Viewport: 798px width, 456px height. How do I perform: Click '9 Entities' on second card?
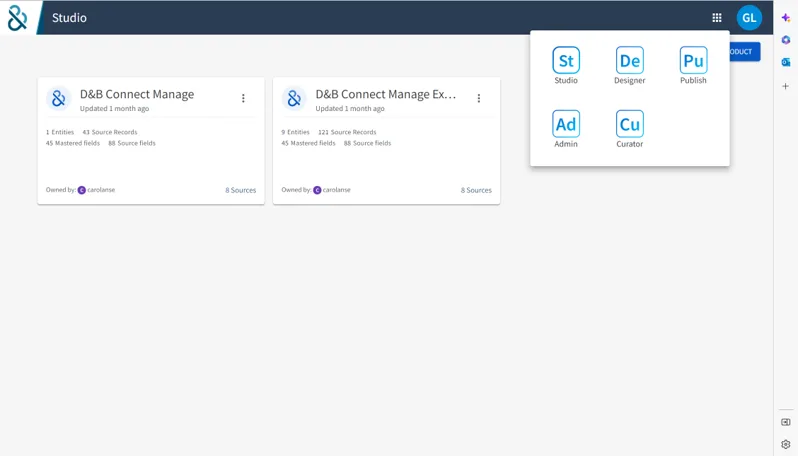[x=296, y=132]
